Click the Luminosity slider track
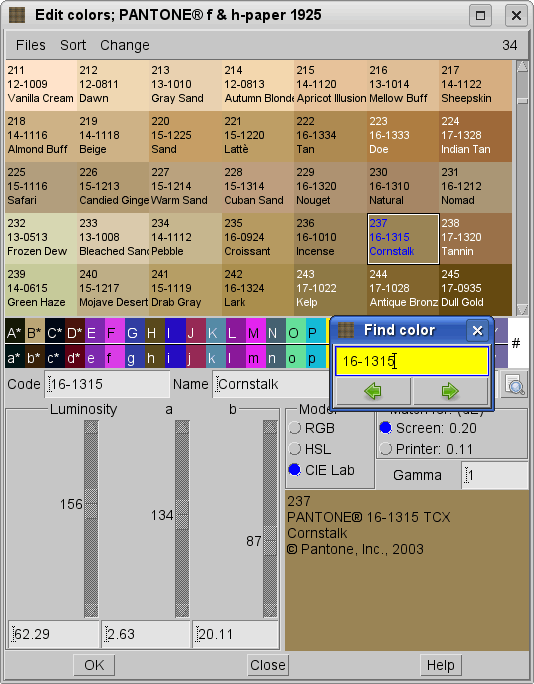534x684 pixels. click(91, 518)
